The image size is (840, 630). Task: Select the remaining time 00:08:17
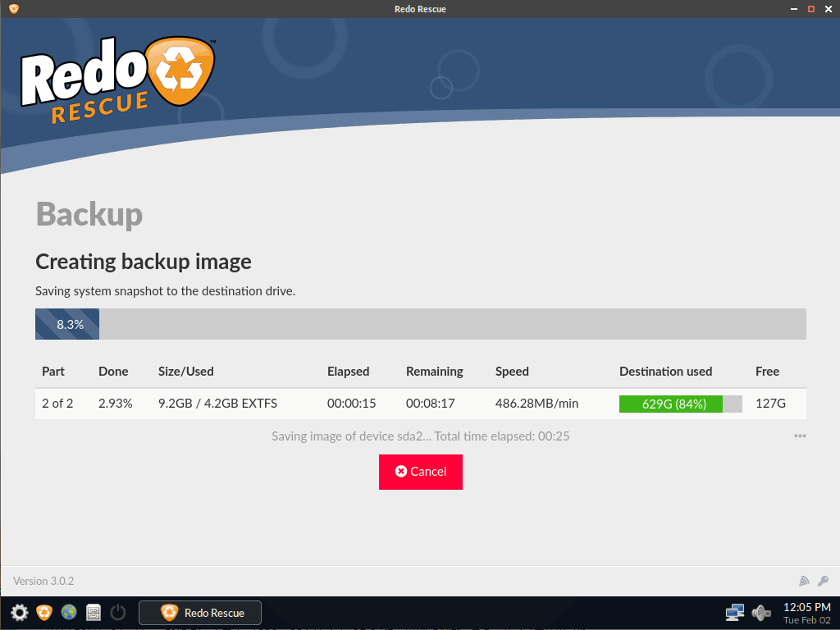[430, 404]
